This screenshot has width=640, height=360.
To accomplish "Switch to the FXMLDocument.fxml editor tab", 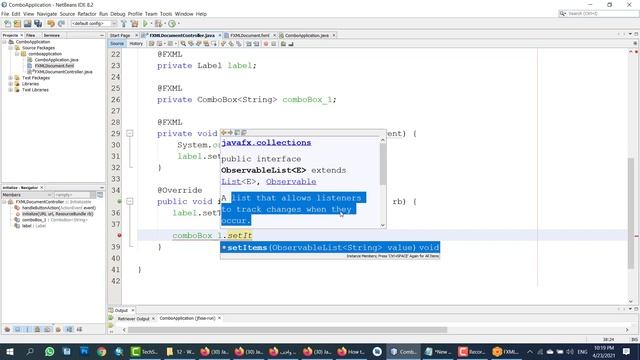I will [x=250, y=36].
